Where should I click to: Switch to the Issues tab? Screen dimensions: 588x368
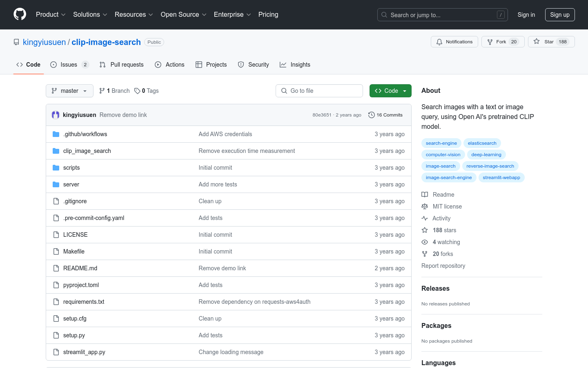pos(69,65)
